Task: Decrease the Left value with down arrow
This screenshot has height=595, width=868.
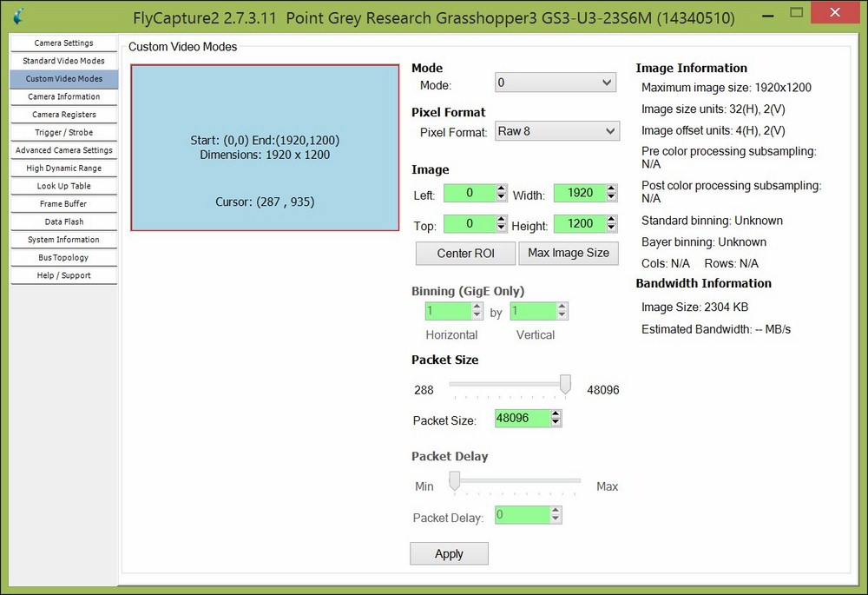Action: click(x=502, y=197)
